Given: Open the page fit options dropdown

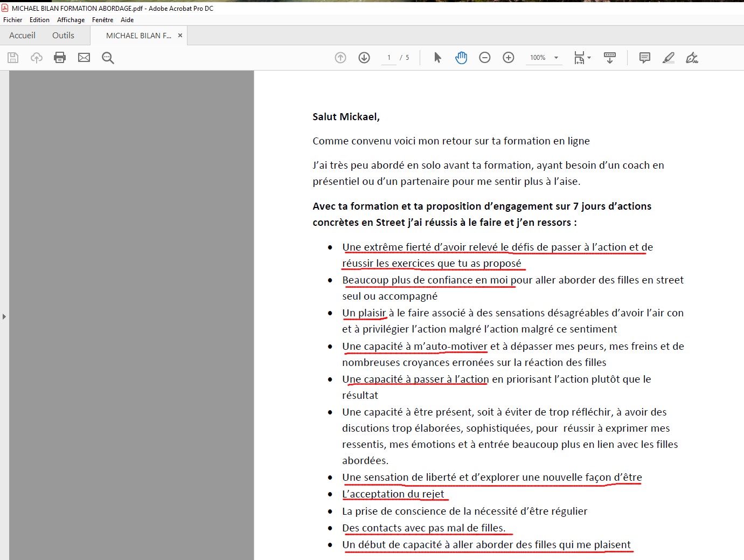Looking at the screenshot, I should [582, 58].
